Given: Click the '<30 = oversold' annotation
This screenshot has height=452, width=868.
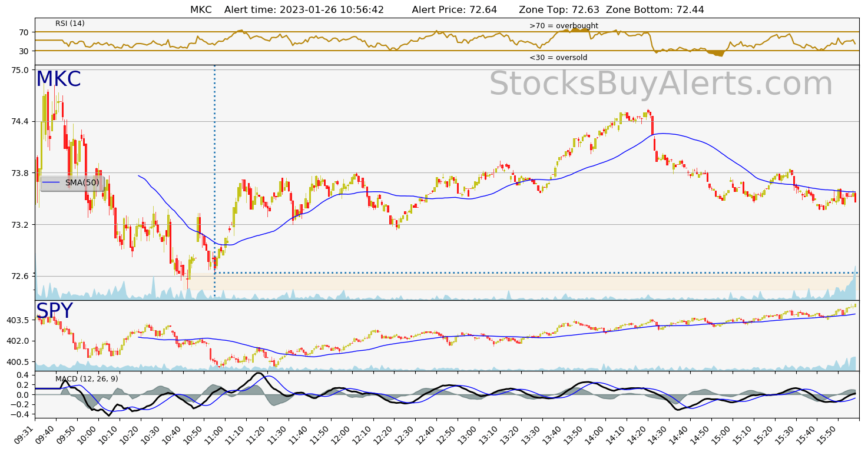Looking at the screenshot, I should pyautogui.click(x=558, y=58).
